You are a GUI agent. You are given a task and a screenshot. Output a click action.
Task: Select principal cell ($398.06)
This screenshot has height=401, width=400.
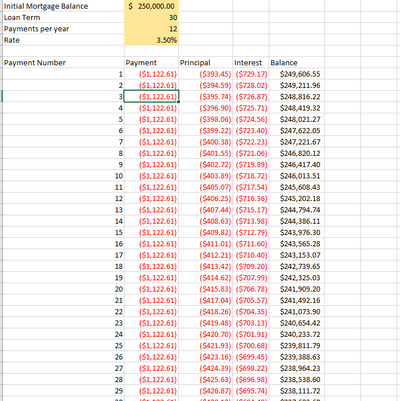pyautogui.click(x=206, y=119)
